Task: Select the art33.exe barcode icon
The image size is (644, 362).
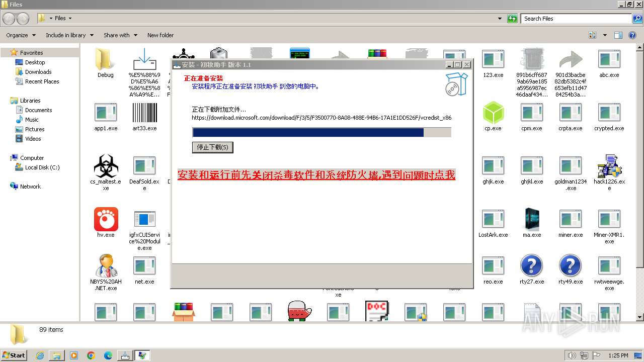Action: pos(144,113)
